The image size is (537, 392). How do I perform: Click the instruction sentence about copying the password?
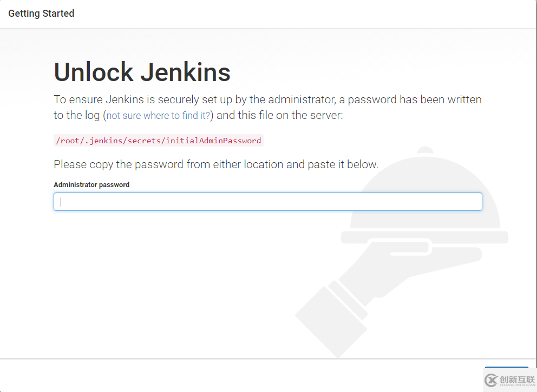coord(215,164)
